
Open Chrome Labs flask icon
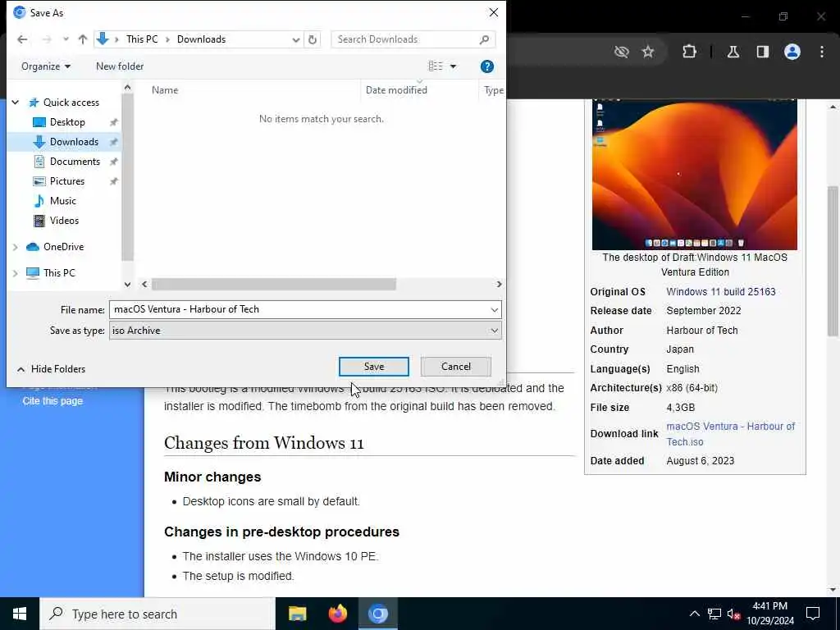pos(733,52)
